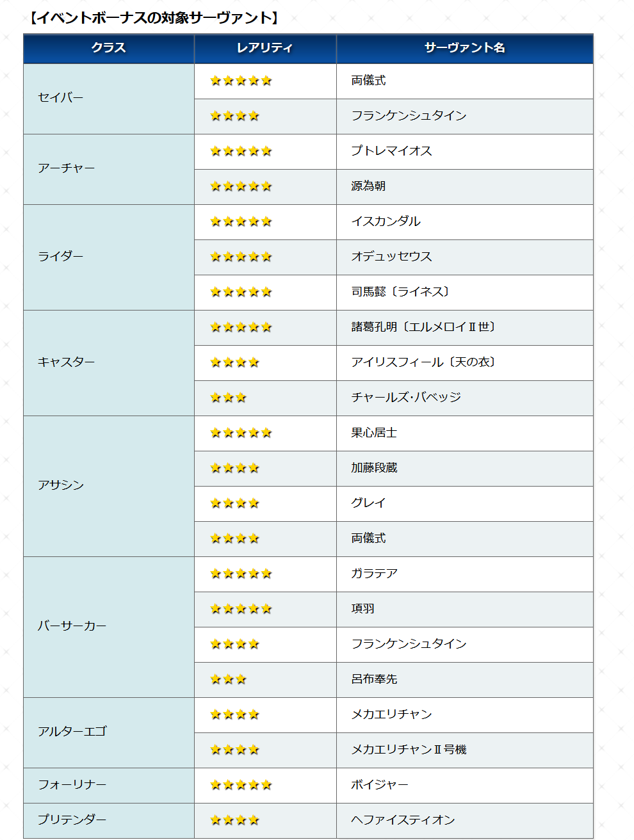Click the three-star rating for チャールズ・バベッジ
634x840 pixels.
pos(228,398)
